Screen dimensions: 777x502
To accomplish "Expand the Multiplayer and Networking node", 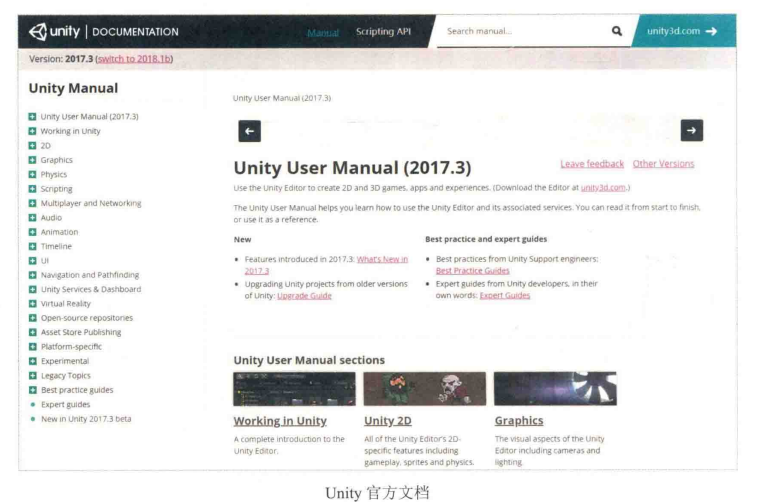I will point(32,203).
